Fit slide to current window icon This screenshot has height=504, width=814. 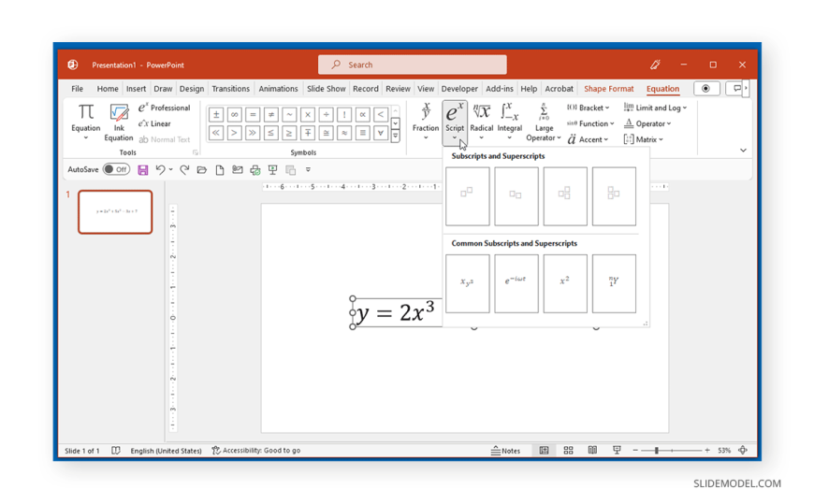pos(743,451)
